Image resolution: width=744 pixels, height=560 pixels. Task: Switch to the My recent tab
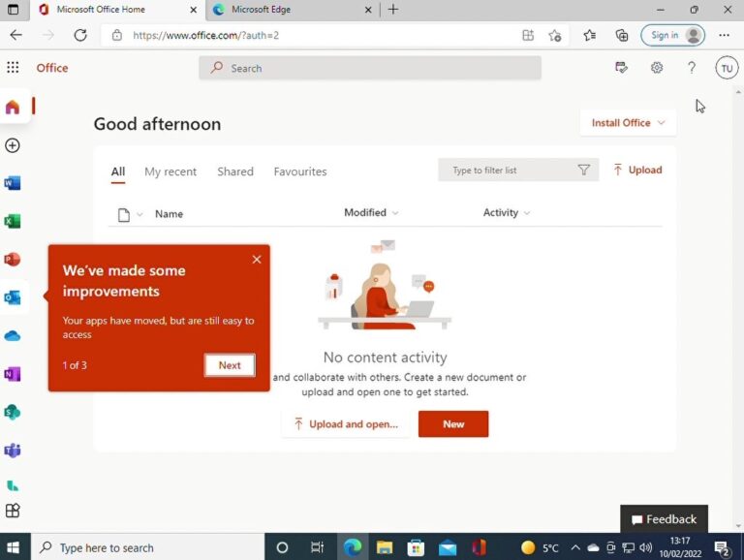coord(170,171)
